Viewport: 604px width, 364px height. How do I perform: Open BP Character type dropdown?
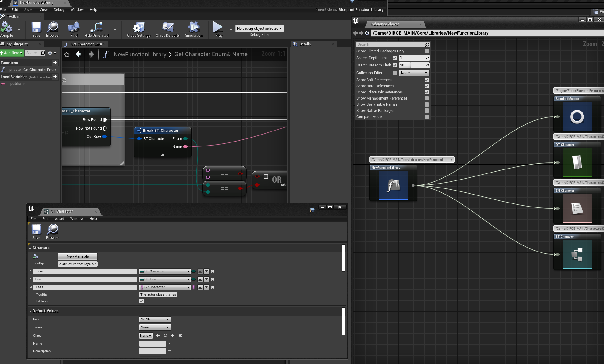coord(165,287)
